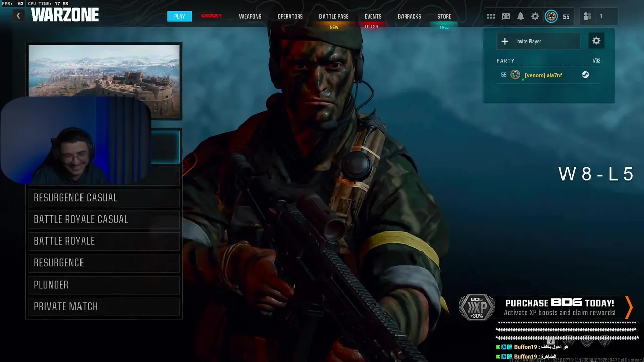Click the Steam platform icon beside ala7nf
This screenshot has height=362, width=644.
coord(585,75)
